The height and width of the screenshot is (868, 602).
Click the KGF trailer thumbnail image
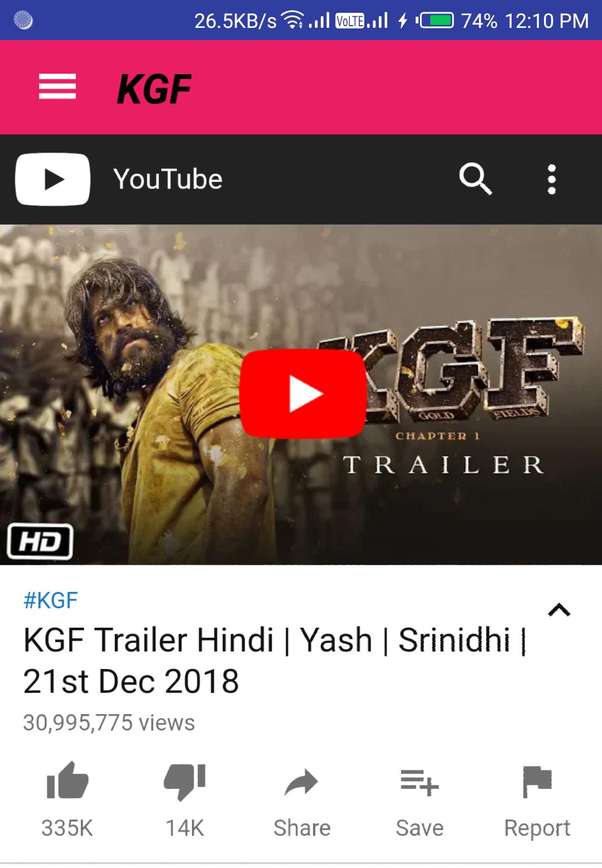(x=301, y=395)
